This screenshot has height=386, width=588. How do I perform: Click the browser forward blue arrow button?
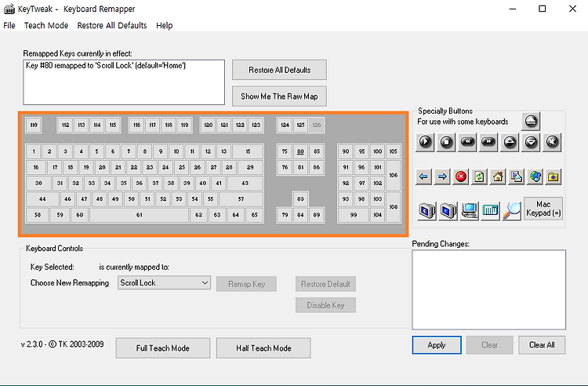(442, 177)
